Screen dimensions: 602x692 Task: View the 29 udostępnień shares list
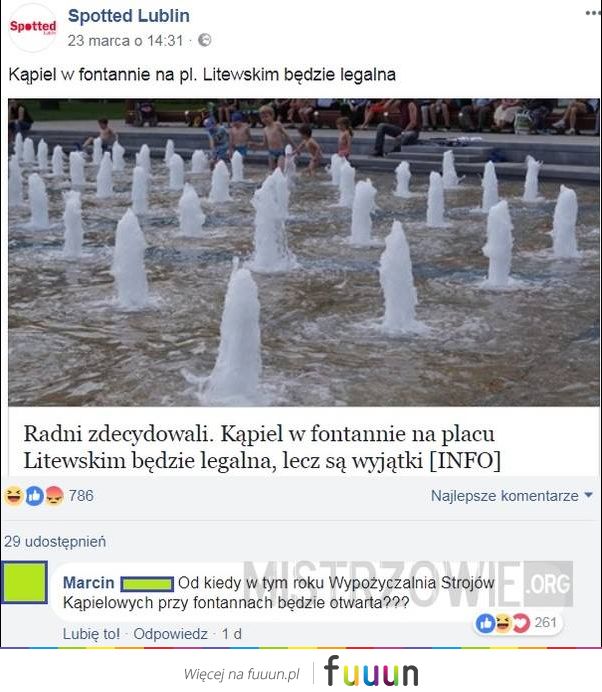pos(55,542)
